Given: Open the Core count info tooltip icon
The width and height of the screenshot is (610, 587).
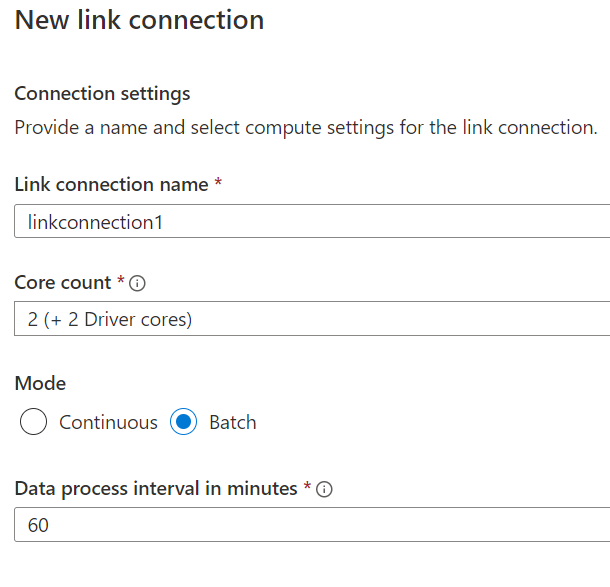Looking at the screenshot, I should click(137, 283).
